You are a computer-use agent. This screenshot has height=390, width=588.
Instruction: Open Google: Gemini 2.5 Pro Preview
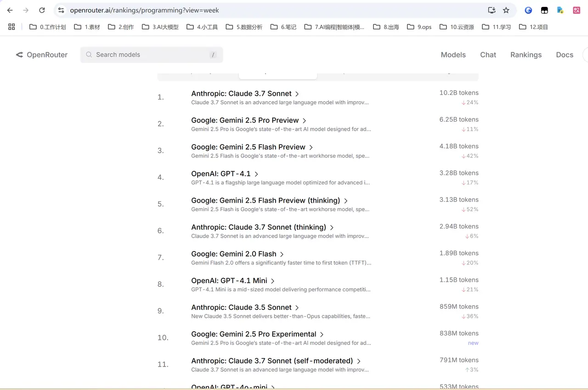[x=249, y=120]
